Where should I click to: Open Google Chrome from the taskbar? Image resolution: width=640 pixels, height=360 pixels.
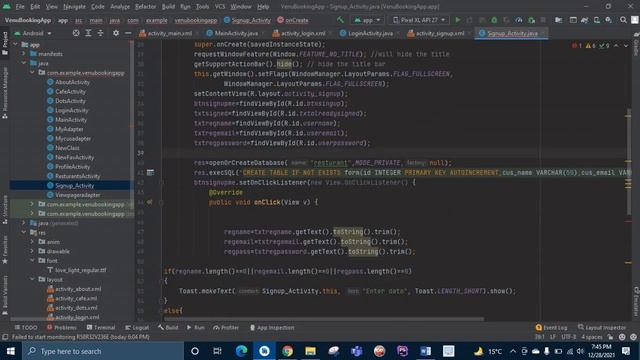[x=287, y=351]
